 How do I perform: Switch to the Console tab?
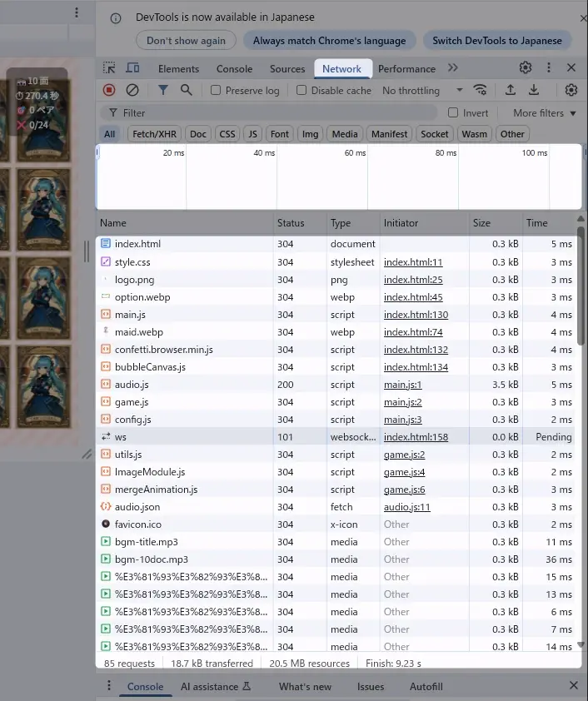click(234, 69)
